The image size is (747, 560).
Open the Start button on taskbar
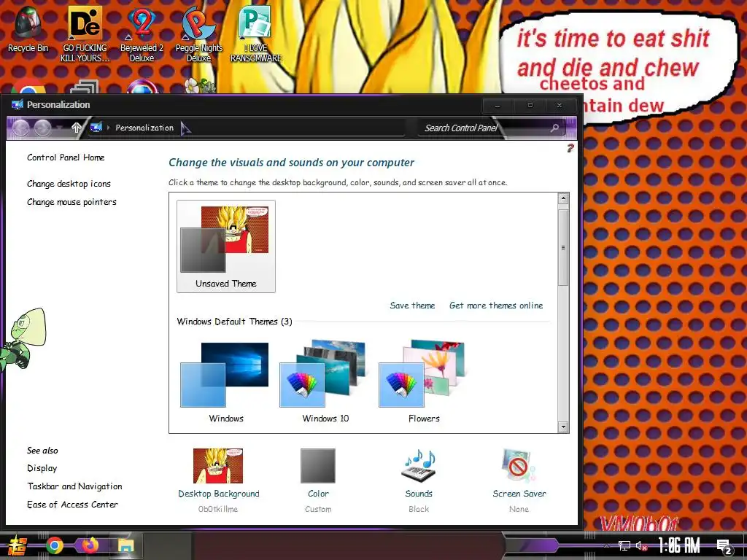16,545
